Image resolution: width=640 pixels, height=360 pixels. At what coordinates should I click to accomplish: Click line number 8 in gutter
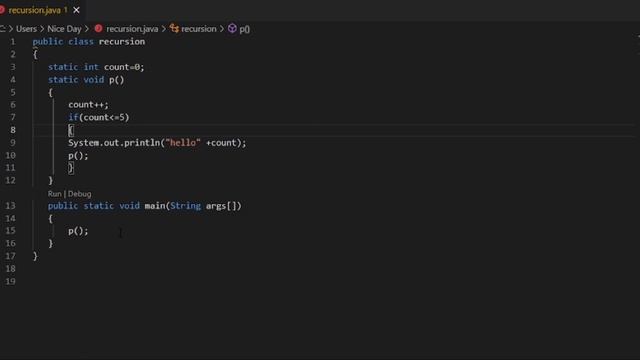pyautogui.click(x=13, y=130)
